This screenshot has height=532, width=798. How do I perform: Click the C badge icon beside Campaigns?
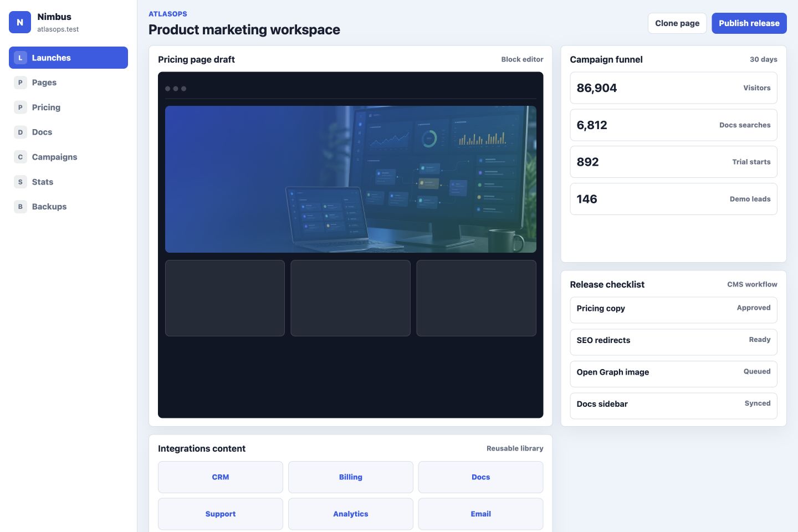click(21, 157)
